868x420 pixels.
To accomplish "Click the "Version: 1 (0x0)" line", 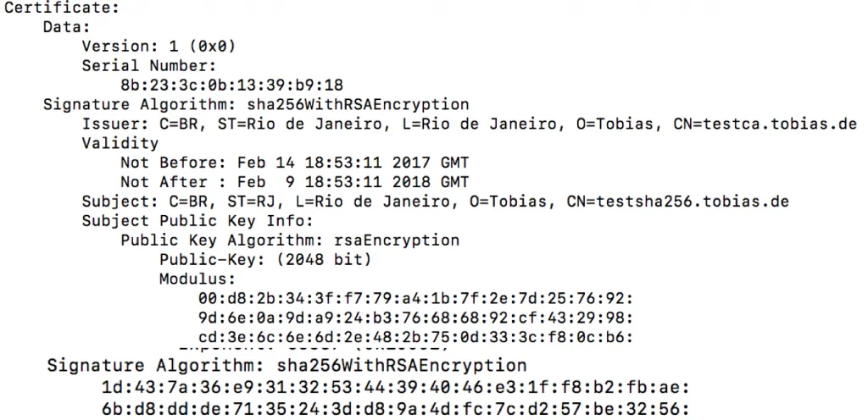I will [x=159, y=47].
